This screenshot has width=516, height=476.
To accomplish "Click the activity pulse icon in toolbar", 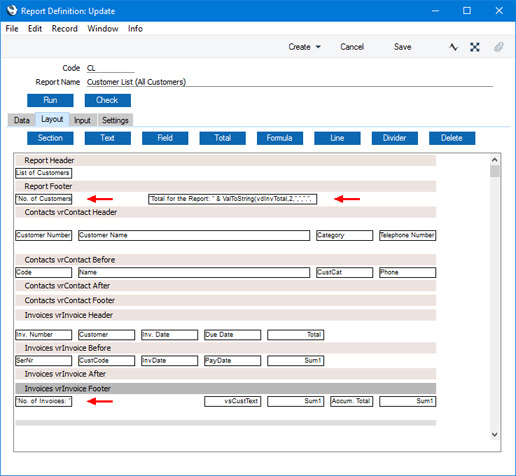I will (453, 47).
